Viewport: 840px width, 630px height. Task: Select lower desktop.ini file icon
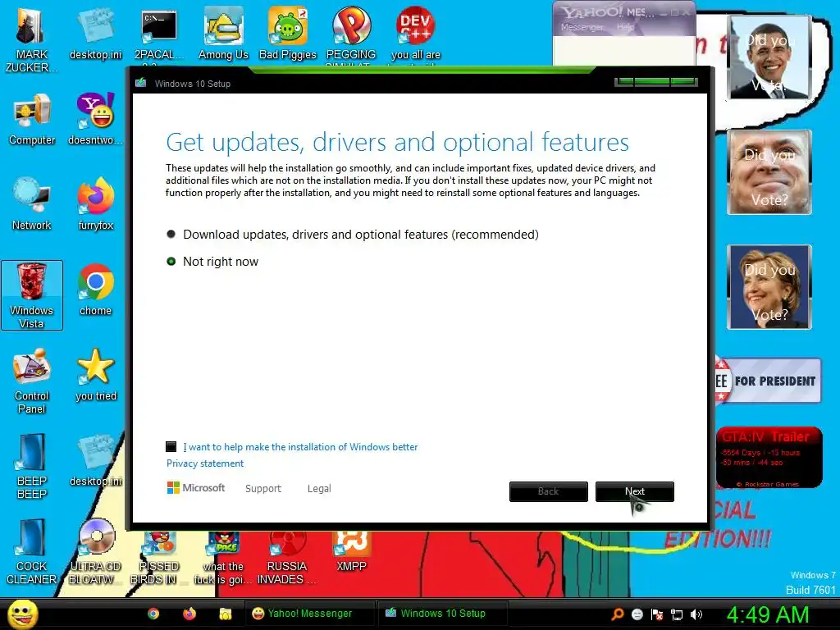point(95,461)
